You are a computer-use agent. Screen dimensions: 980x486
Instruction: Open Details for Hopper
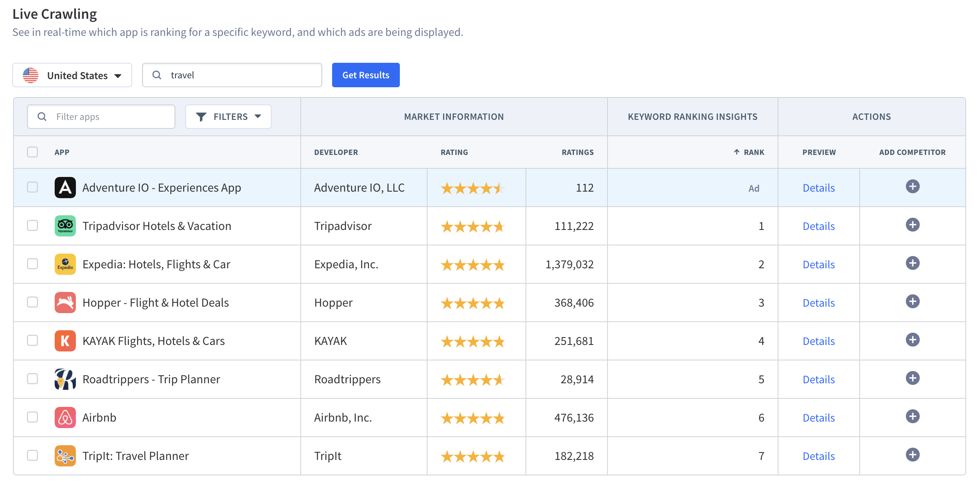tap(819, 303)
